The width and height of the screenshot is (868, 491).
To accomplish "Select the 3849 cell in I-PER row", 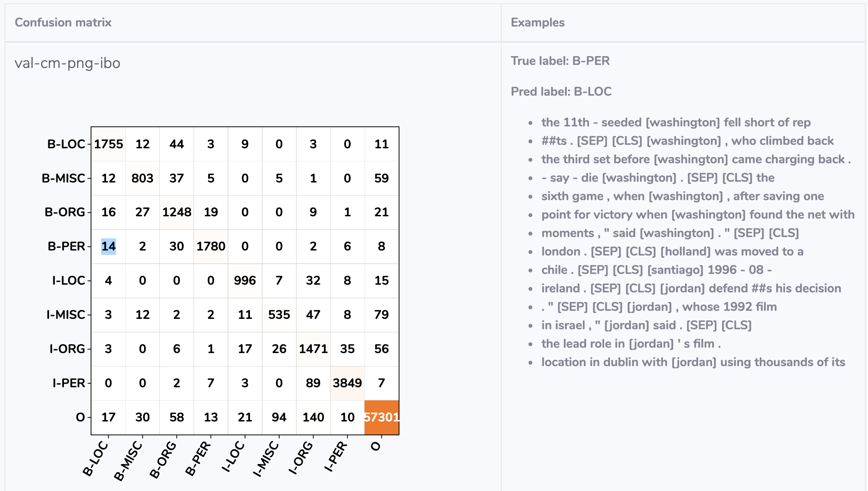I will tap(347, 383).
